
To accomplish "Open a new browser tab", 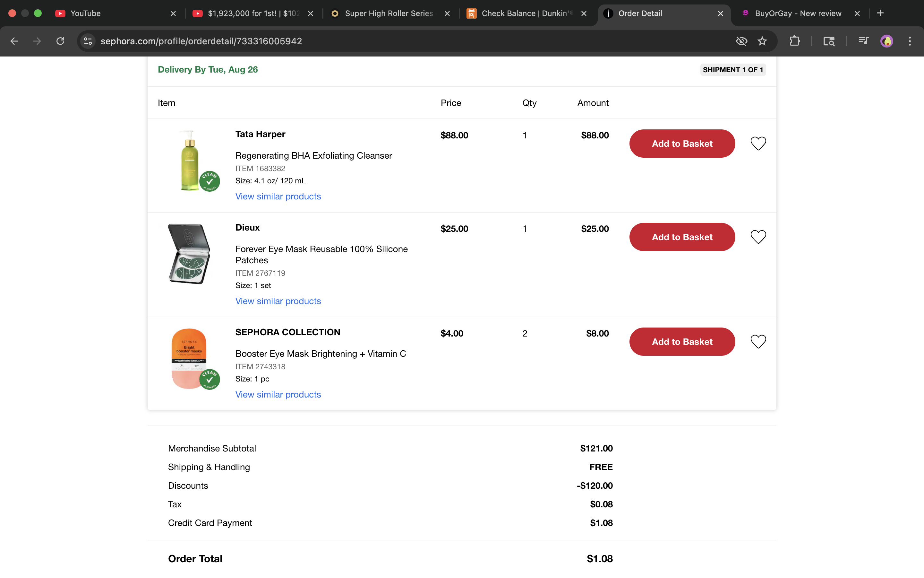I will (x=880, y=13).
